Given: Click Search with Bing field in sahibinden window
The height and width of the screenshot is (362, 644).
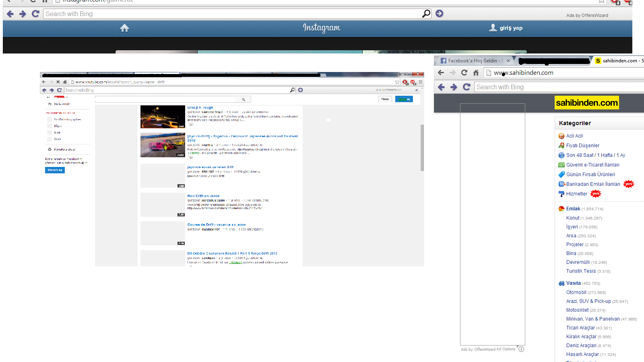Looking at the screenshot, I should click(x=559, y=87).
